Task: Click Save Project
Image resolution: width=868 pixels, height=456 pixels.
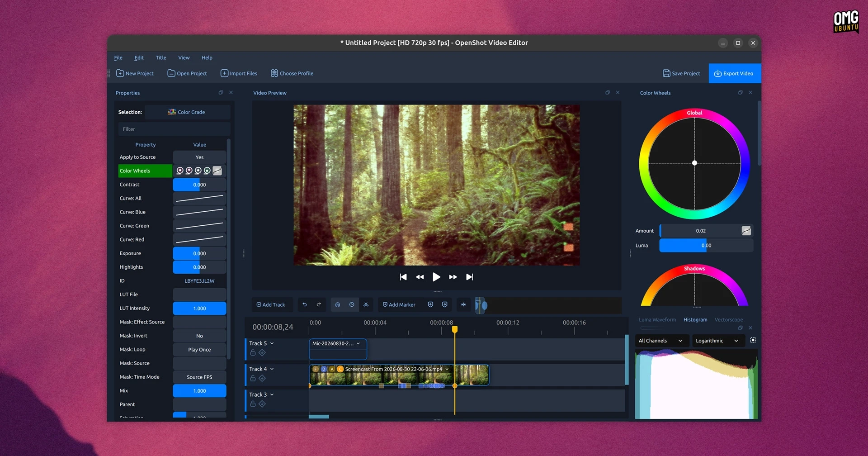Action: point(681,73)
